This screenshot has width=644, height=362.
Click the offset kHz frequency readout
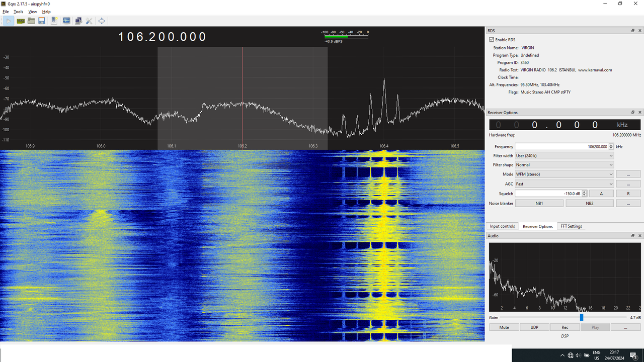(x=565, y=125)
